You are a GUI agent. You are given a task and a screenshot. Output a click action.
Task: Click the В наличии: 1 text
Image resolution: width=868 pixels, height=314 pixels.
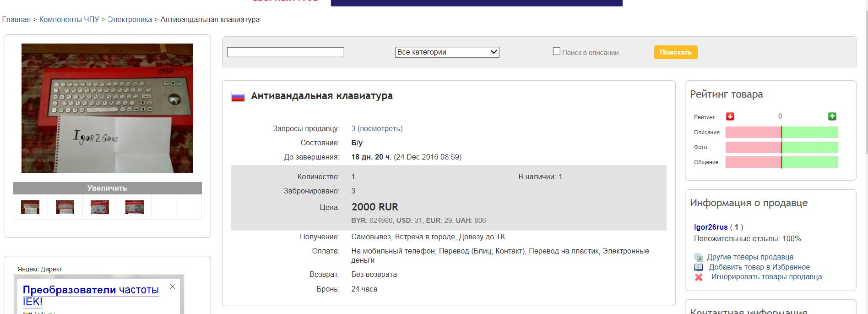pyautogui.click(x=540, y=177)
